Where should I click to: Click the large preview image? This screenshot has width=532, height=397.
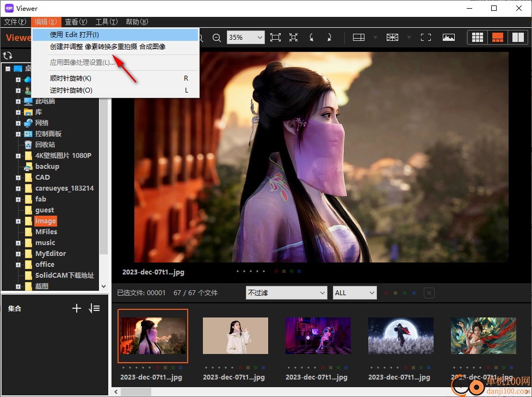[x=321, y=157]
